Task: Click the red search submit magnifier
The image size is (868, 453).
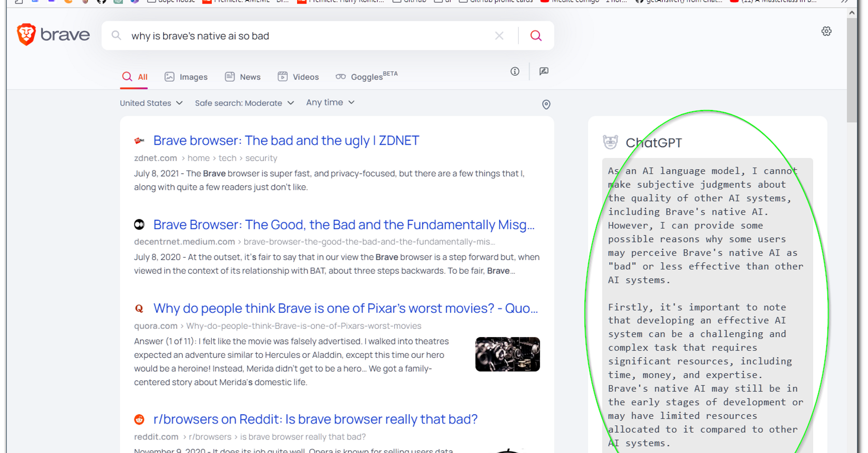Action: point(536,36)
